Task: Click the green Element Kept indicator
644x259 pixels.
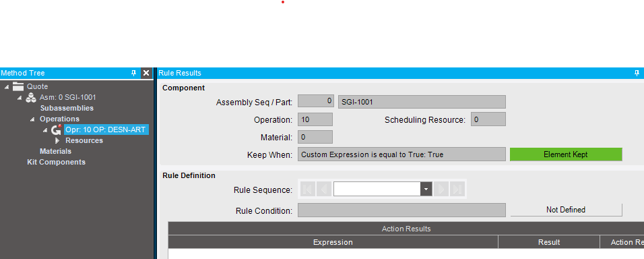Action: [566, 154]
